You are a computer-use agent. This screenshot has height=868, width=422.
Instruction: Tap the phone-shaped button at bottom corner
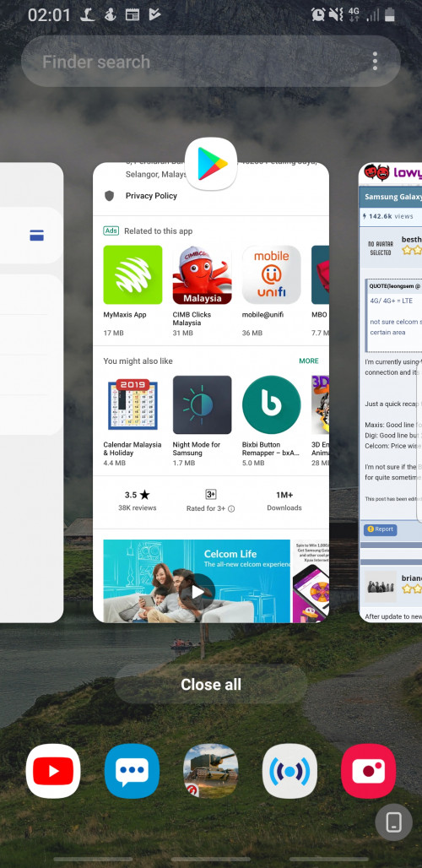[x=394, y=822]
